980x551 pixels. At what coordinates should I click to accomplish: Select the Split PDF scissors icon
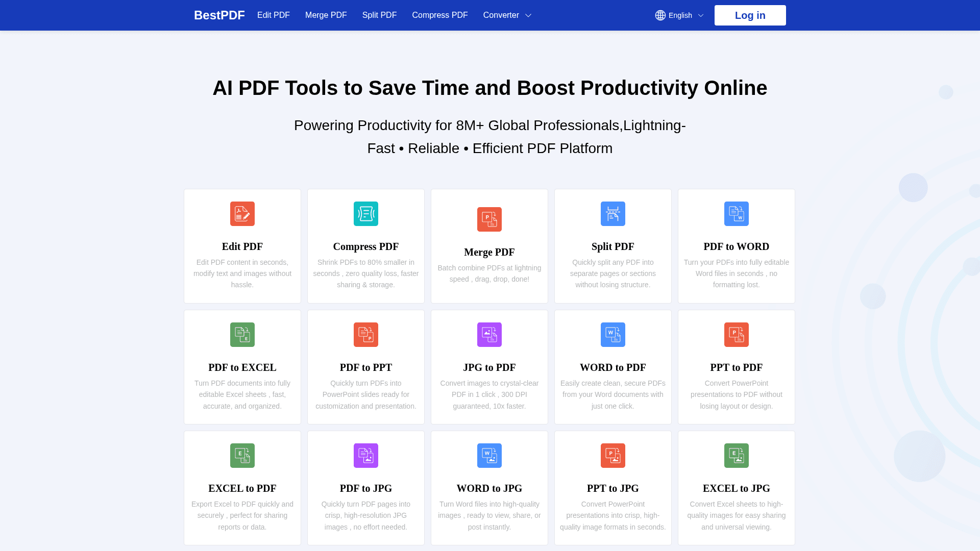tap(612, 214)
